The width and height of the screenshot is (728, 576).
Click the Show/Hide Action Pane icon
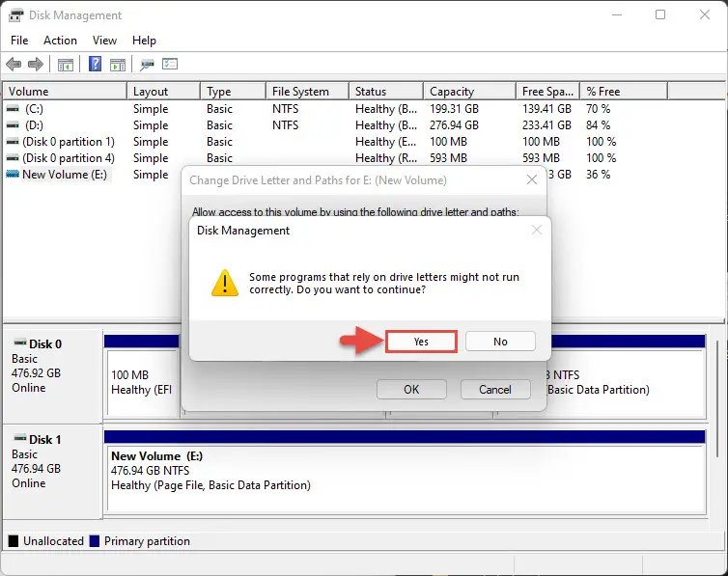[118, 65]
